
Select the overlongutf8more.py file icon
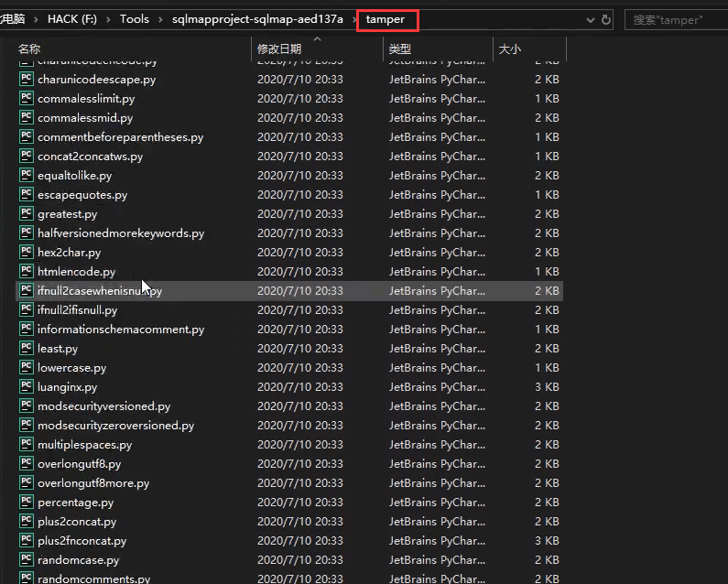coord(26,482)
